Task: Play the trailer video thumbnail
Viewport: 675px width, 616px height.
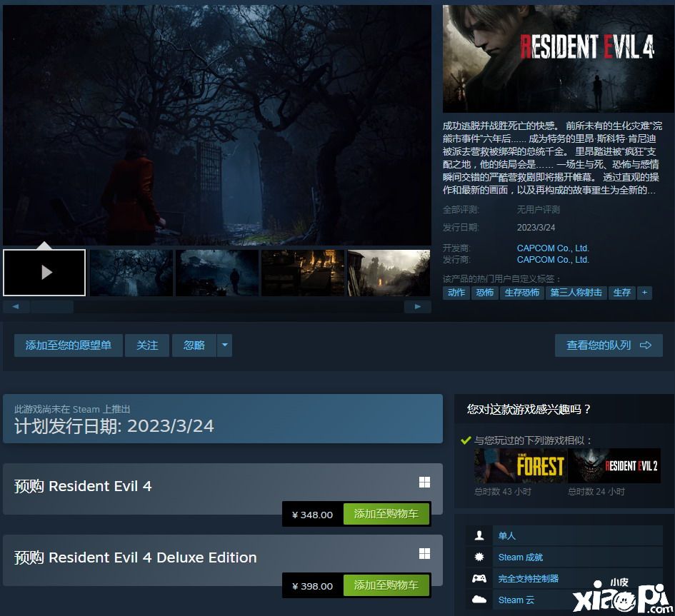Action: tap(44, 272)
